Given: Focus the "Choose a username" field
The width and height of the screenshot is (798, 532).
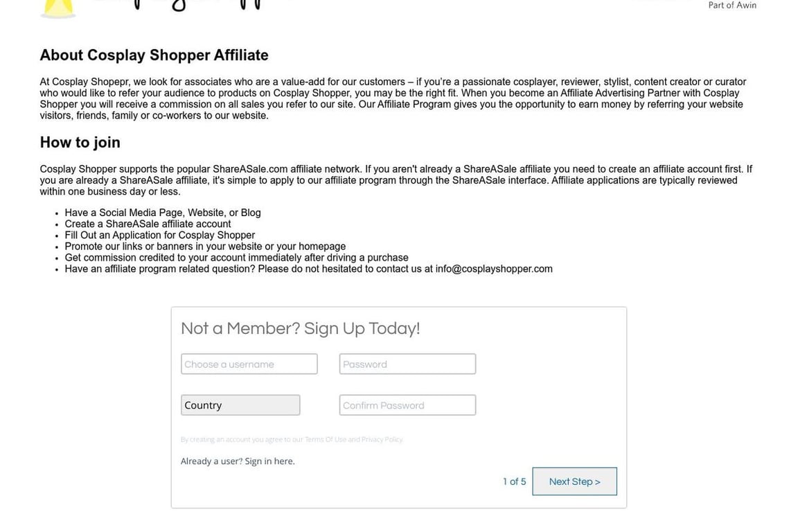Looking at the screenshot, I should point(249,364).
